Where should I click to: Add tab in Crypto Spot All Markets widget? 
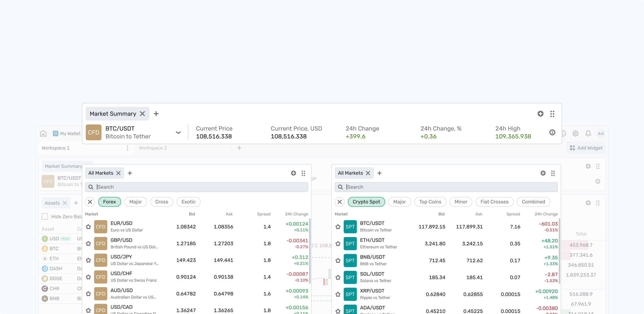pyautogui.click(x=379, y=173)
